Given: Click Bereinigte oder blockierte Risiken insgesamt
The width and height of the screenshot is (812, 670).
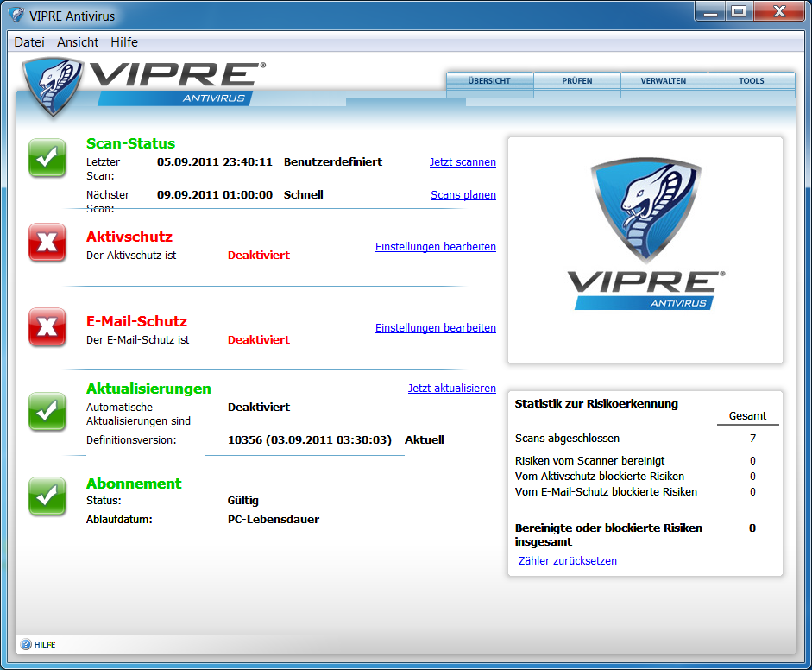Looking at the screenshot, I should pos(608,534).
